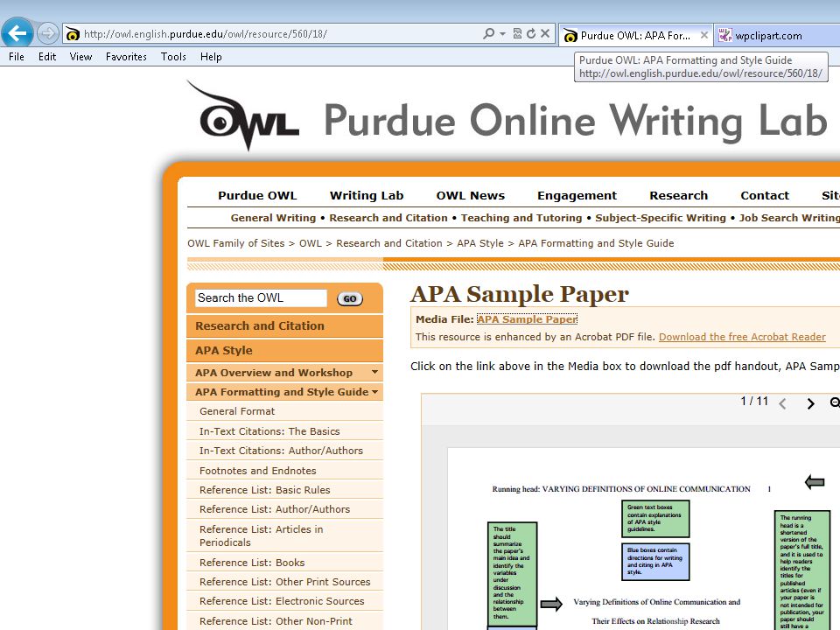Open the View menu

[x=80, y=57]
